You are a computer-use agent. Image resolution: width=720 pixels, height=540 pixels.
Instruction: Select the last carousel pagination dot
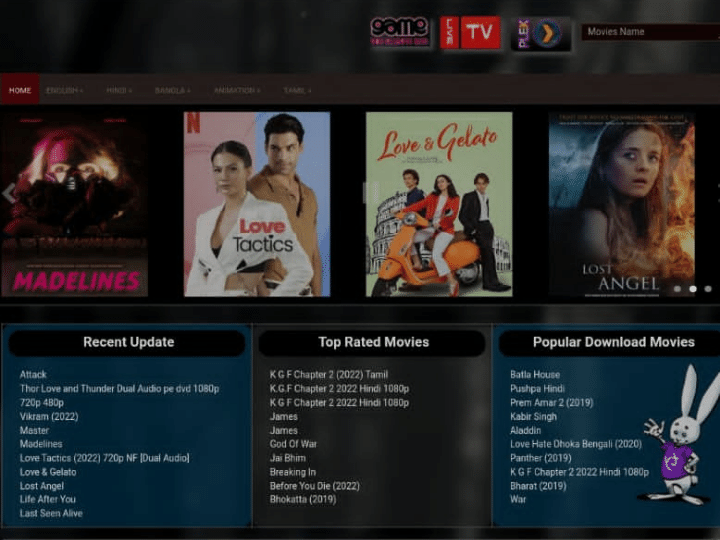[707, 289]
